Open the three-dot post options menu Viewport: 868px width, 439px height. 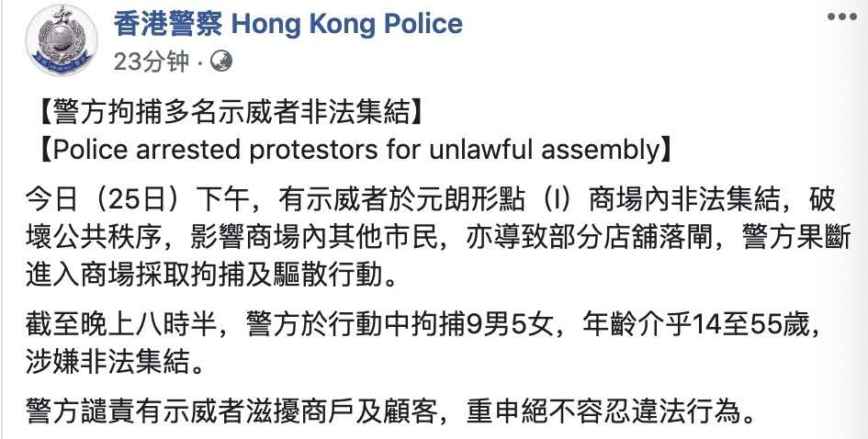pos(843,19)
